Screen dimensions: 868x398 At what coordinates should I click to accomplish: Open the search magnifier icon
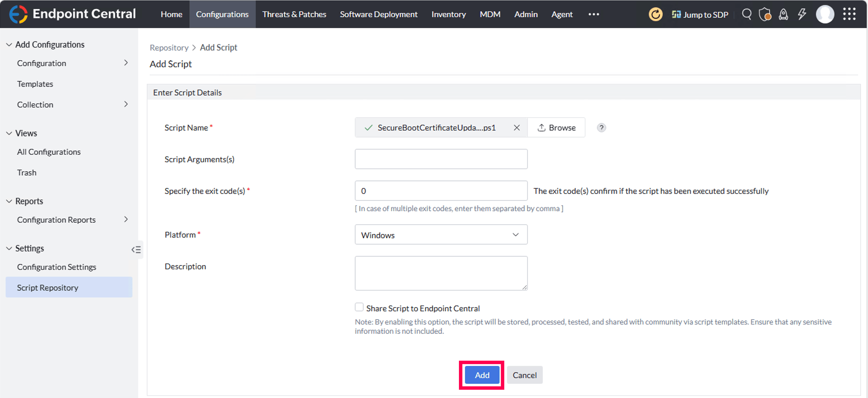747,14
